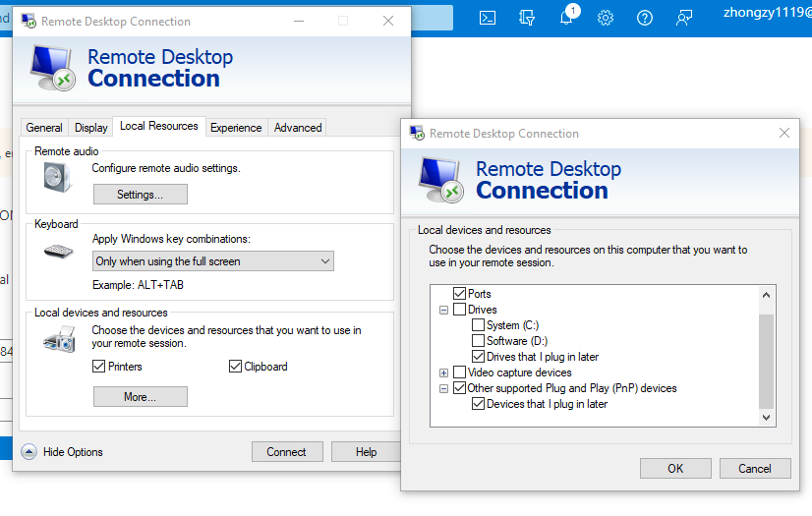Close the local devices dialog

click(x=784, y=133)
